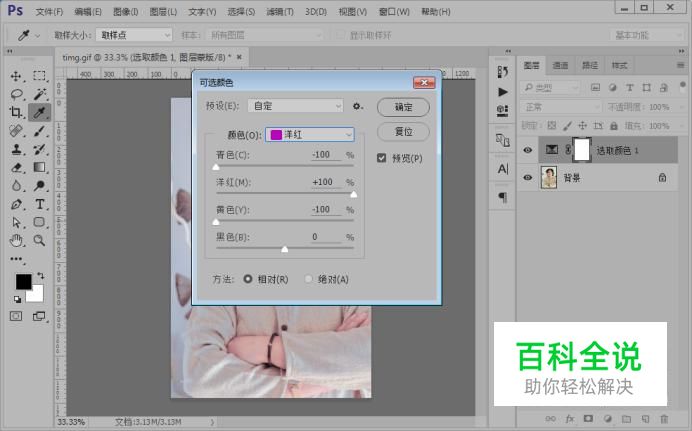Viewport: 692px width, 431px height.
Task: Select the 绝对(A) absolute method option
Action: click(309, 279)
